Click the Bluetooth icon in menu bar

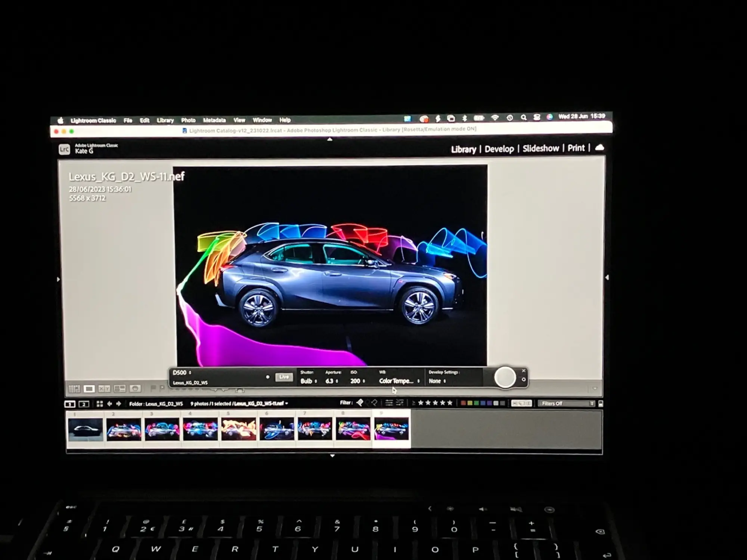coord(465,118)
